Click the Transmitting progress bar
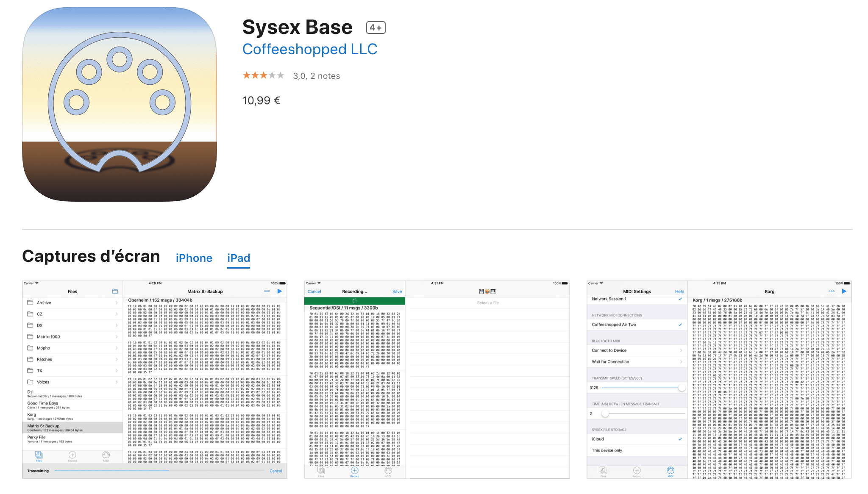The width and height of the screenshot is (868, 494). pyautogui.click(x=159, y=471)
